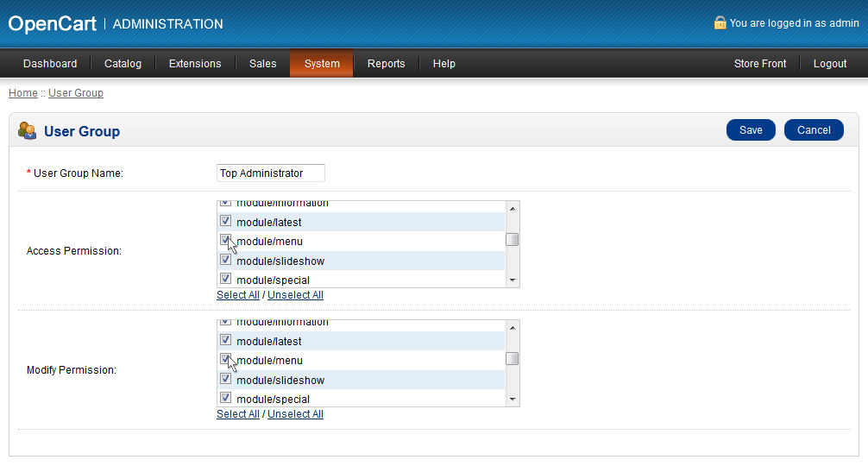Click module/latest text in Access Permission
This screenshot has height=466, width=868.
tap(269, 223)
